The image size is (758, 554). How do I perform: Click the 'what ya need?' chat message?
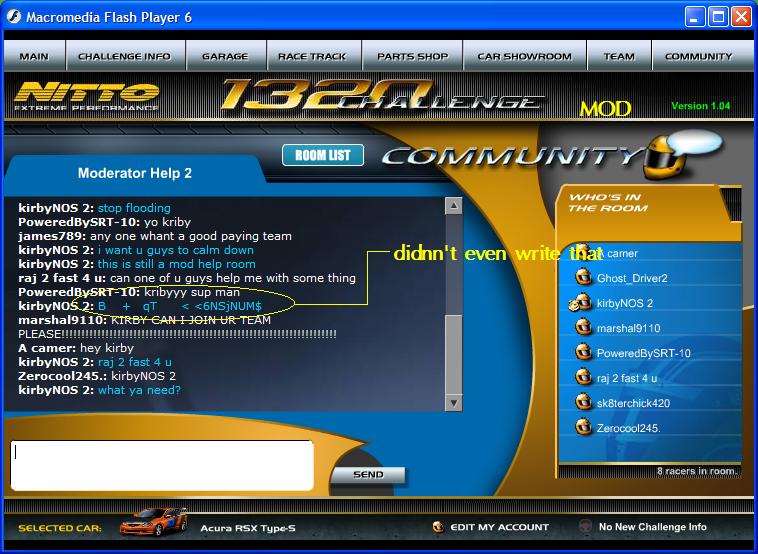[x=139, y=390]
